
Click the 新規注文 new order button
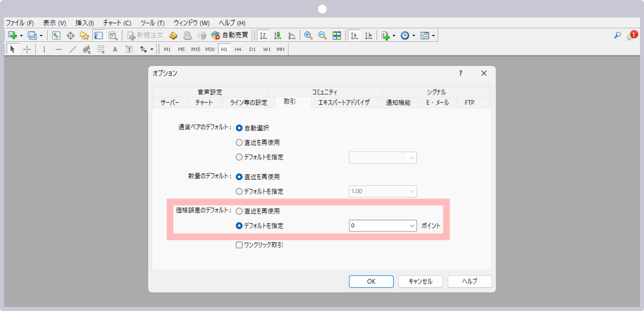[x=145, y=35]
